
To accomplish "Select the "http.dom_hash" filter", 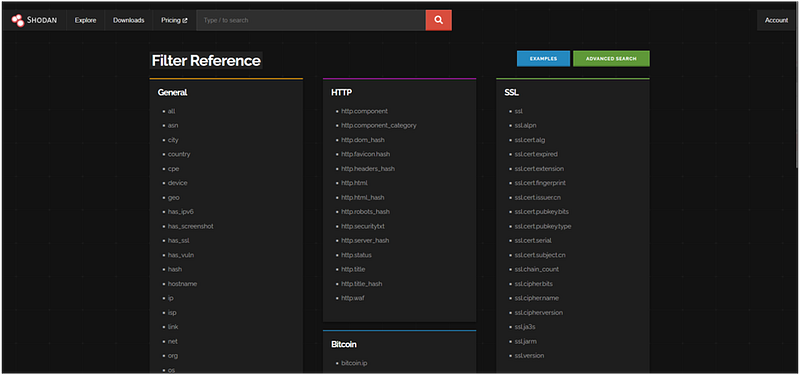I will 363,140.
